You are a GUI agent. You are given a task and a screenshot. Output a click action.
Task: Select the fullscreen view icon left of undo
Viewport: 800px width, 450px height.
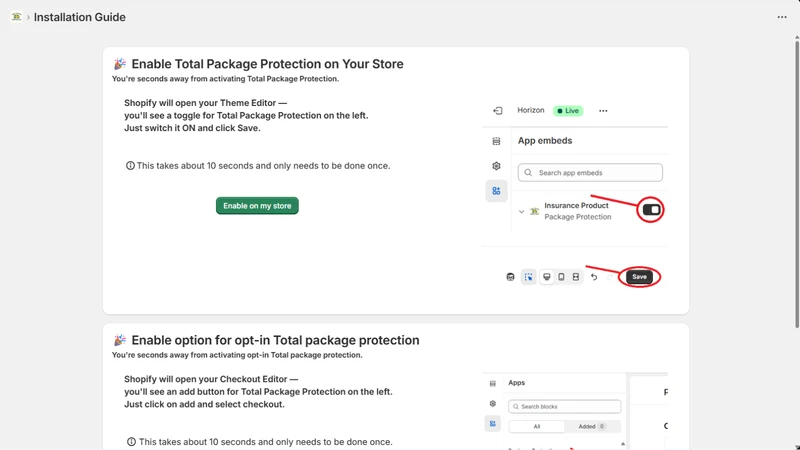(576, 277)
